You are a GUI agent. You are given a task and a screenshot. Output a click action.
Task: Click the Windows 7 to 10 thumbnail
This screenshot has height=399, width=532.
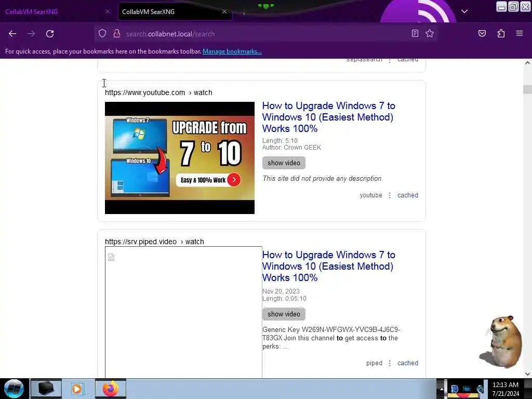point(179,158)
